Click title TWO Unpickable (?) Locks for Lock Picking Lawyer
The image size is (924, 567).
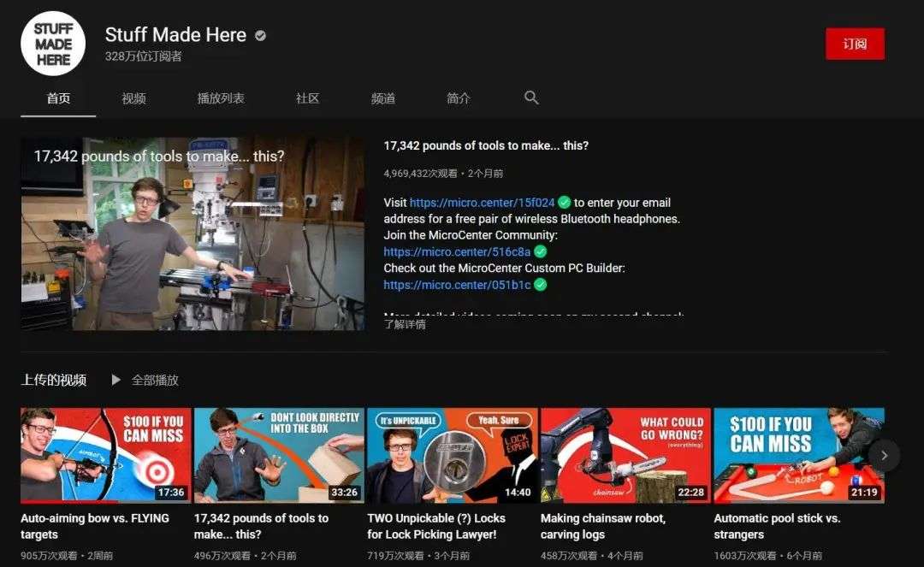436,526
